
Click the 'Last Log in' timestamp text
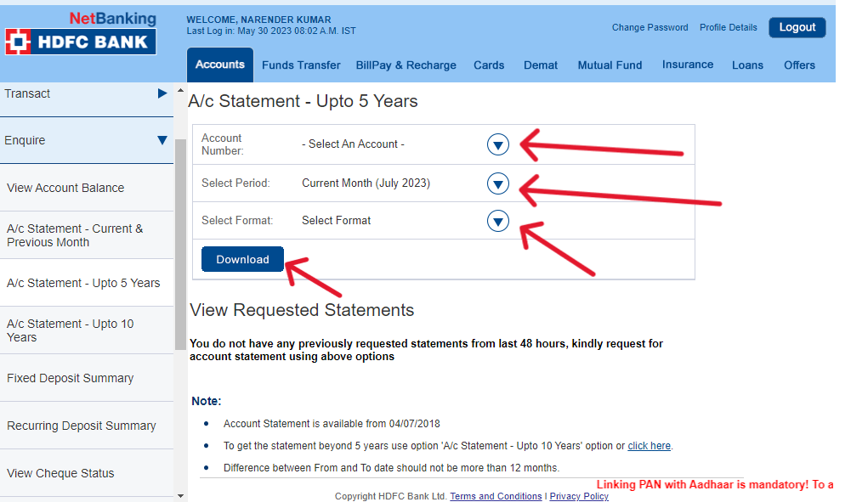tap(271, 31)
